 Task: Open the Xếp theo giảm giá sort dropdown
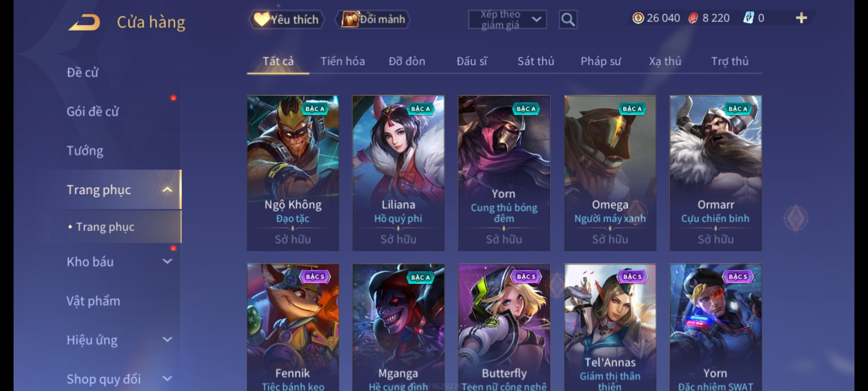coord(507,20)
